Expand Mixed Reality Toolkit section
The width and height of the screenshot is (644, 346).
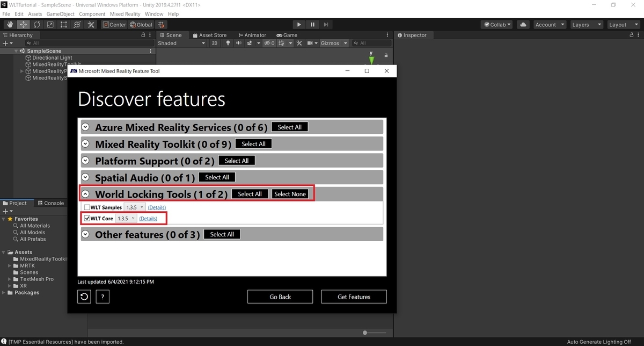pyautogui.click(x=85, y=144)
